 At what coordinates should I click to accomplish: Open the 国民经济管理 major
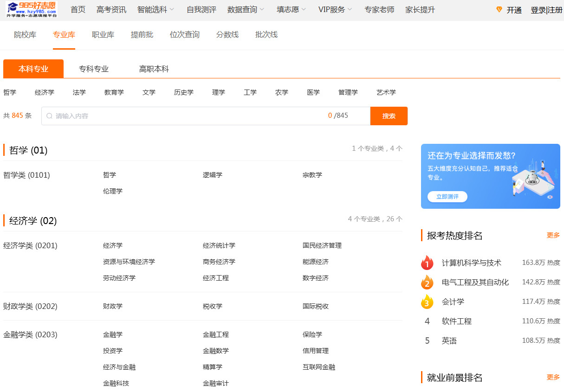322,245
